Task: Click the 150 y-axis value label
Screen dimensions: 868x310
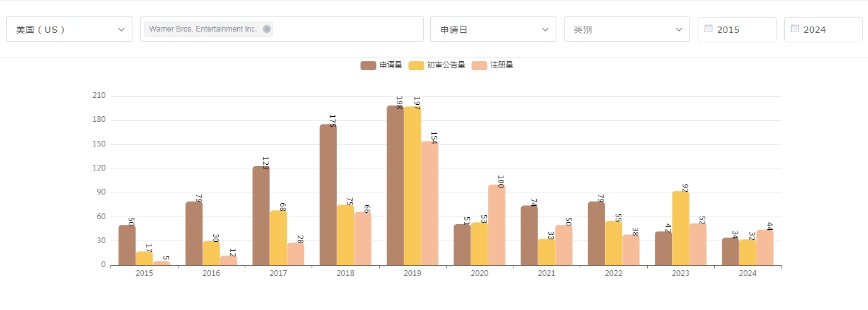Action: (x=99, y=144)
